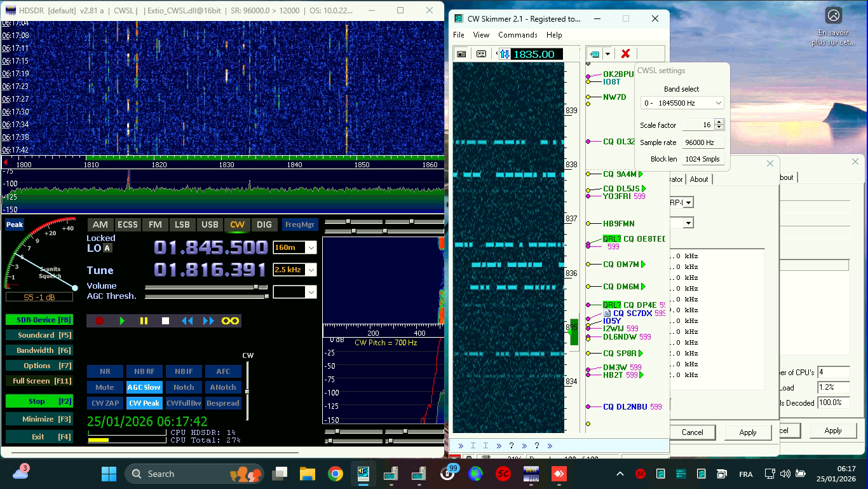Viewport: 868px width, 489px height.
Task: Toggle the AGC Slow button
Action: tap(144, 387)
